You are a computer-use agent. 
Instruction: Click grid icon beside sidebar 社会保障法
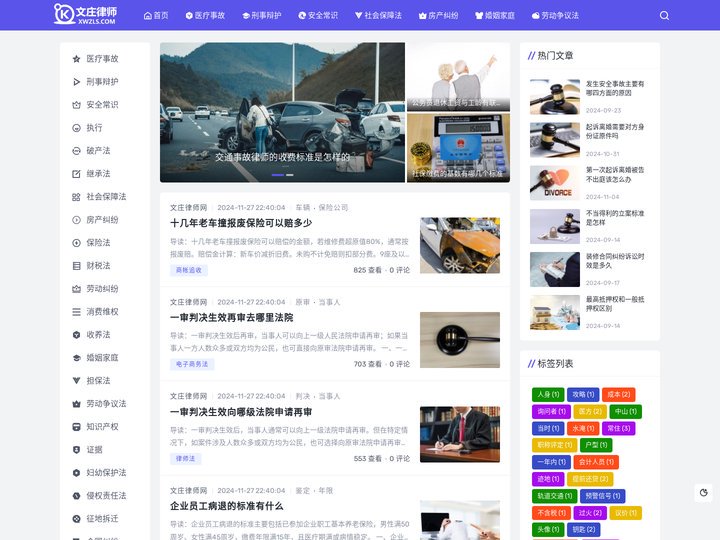click(76, 197)
